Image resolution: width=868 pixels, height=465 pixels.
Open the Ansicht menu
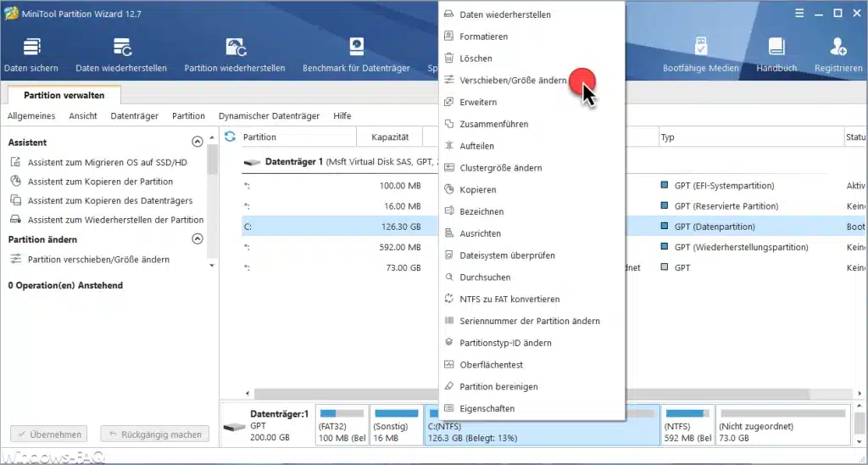tap(83, 116)
